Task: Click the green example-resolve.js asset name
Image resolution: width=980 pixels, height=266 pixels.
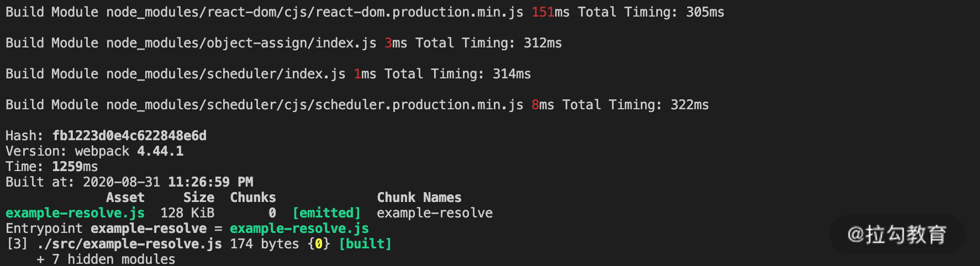Action: click(75, 213)
